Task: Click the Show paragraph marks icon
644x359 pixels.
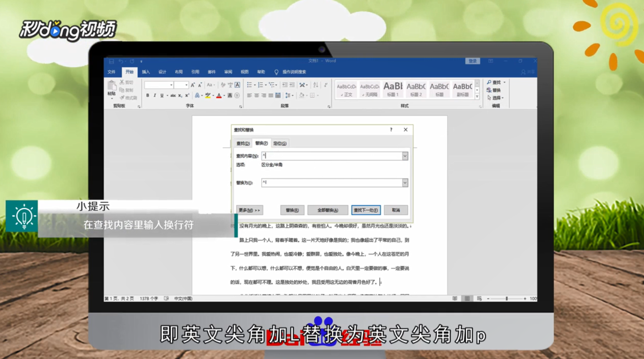Action: pos(326,85)
